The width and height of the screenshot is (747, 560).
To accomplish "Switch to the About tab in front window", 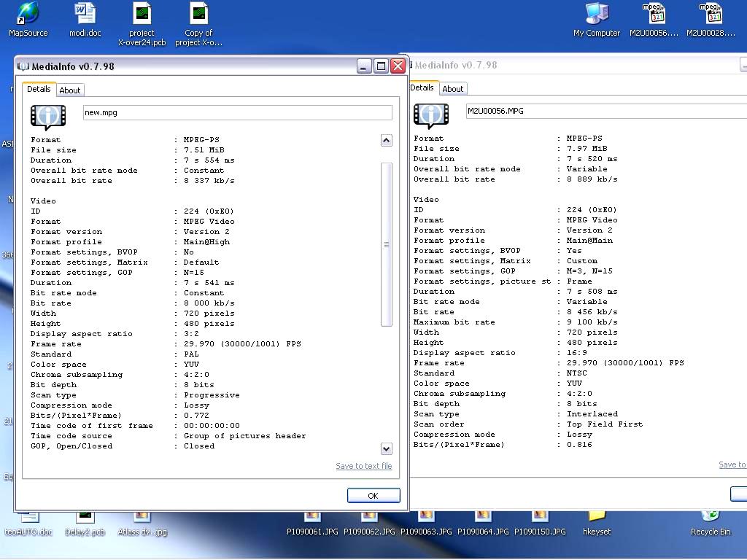I will coord(70,90).
